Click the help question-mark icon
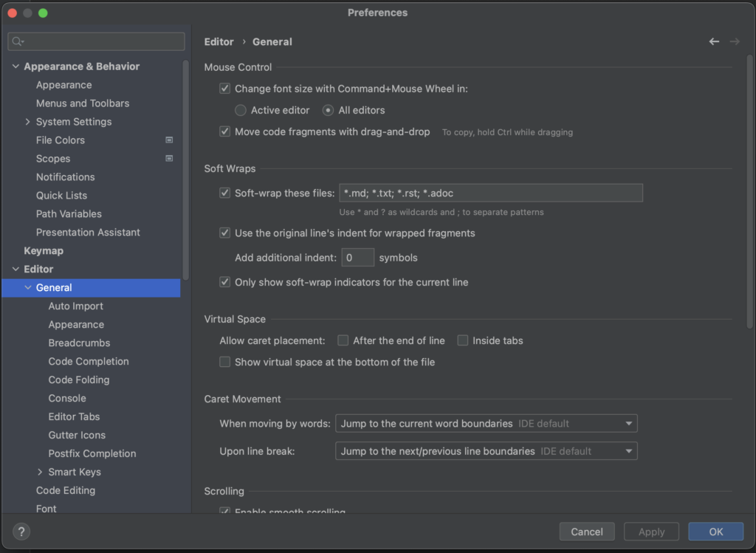This screenshot has height=553, width=756. [21, 531]
